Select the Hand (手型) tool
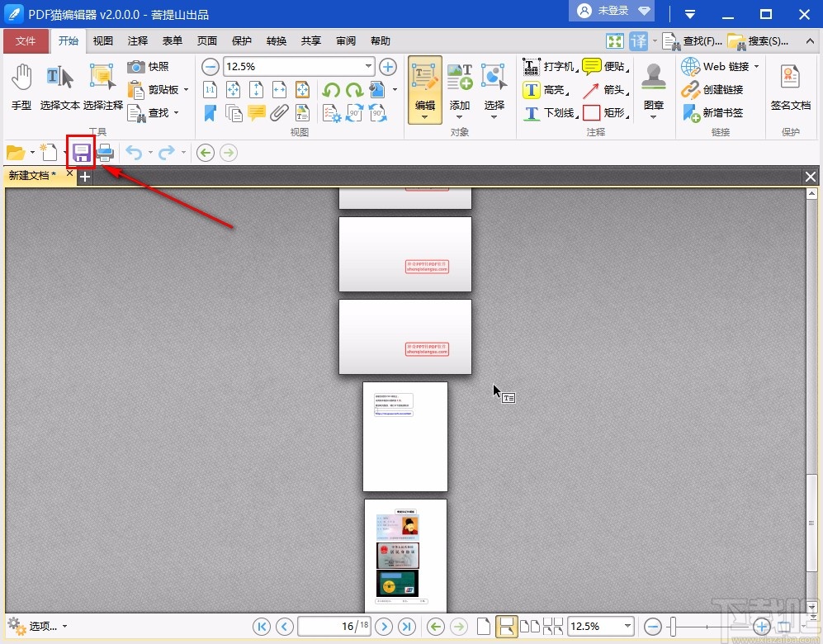Viewport: 823px width, 644px height. [x=21, y=87]
